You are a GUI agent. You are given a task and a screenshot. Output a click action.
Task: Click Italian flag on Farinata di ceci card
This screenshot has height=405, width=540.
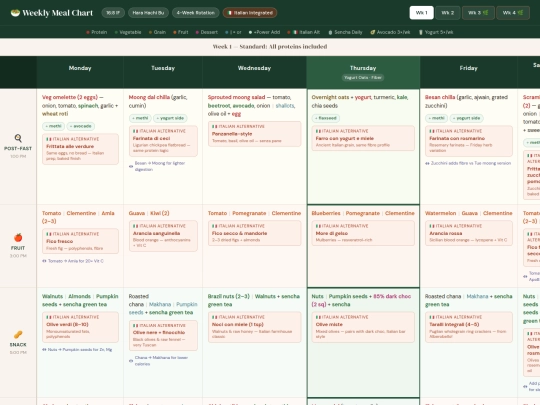[x=135, y=131]
